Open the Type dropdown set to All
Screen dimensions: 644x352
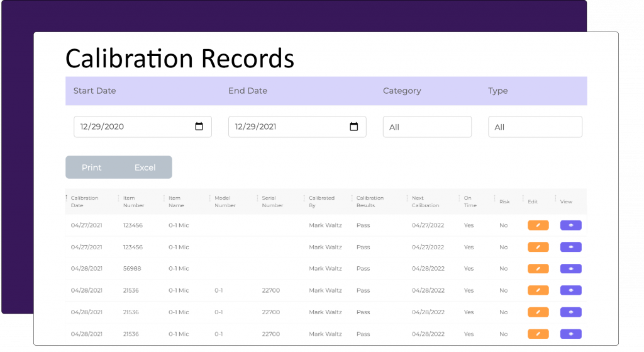pos(535,127)
